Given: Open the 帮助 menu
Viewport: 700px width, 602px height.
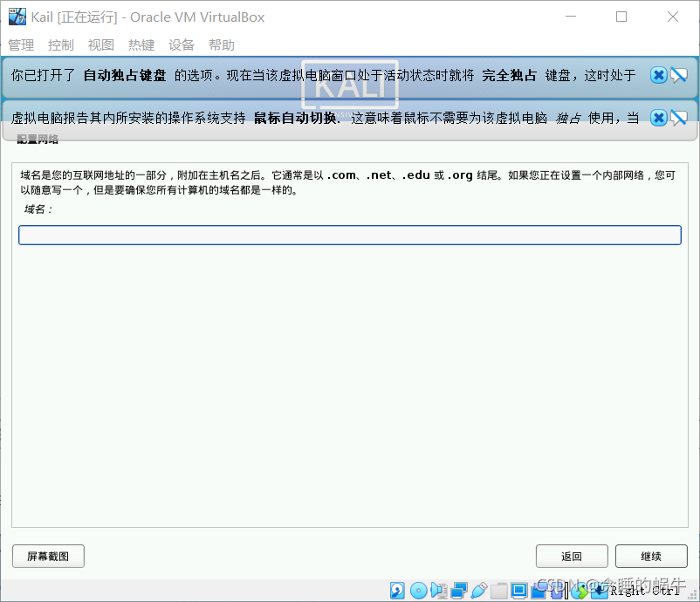Looking at the screenshot, I should (222, 45).
